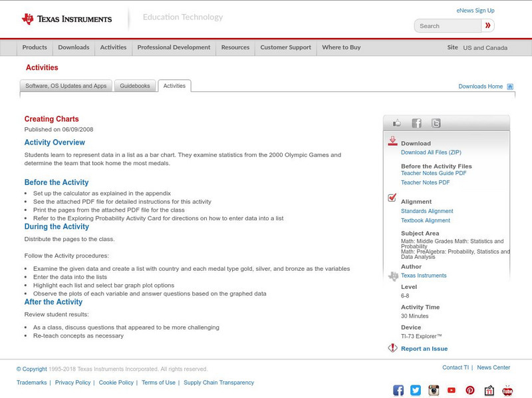Open the Professional Development menu
Screen dimensions: 532x398
tap(174, 47)
